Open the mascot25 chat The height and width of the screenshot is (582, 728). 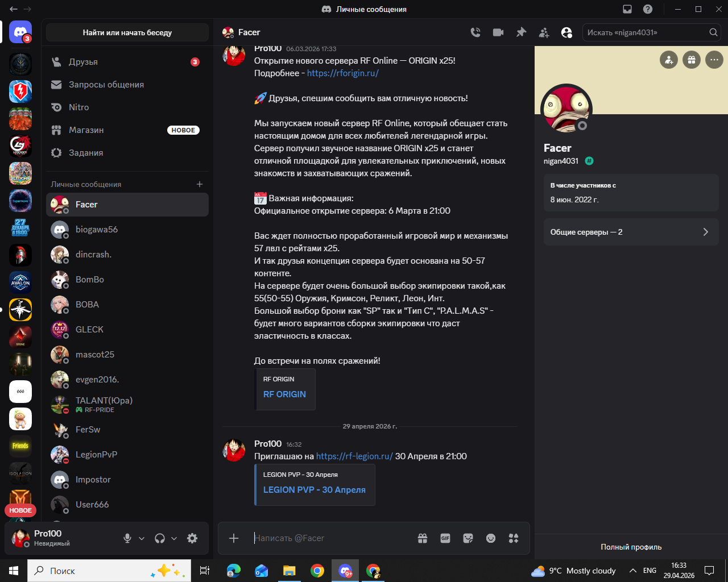pyautogui.click(x=127, y=355)
